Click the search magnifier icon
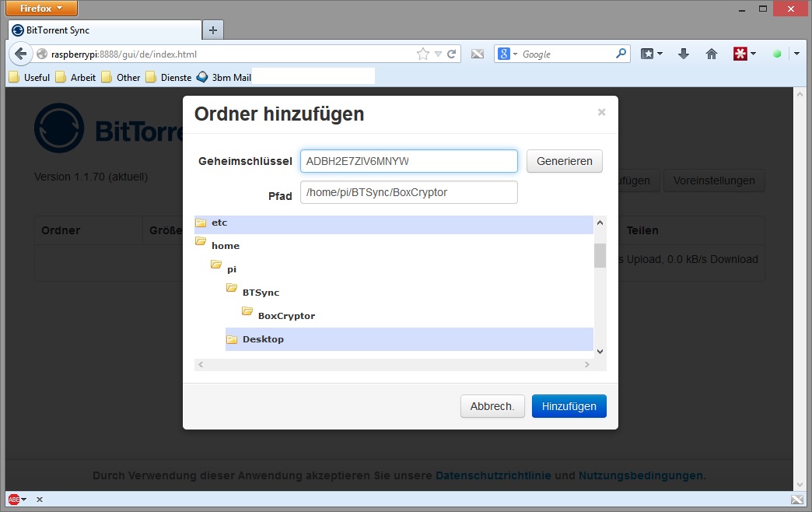This screenshot has height=512, width=812. 621,54
